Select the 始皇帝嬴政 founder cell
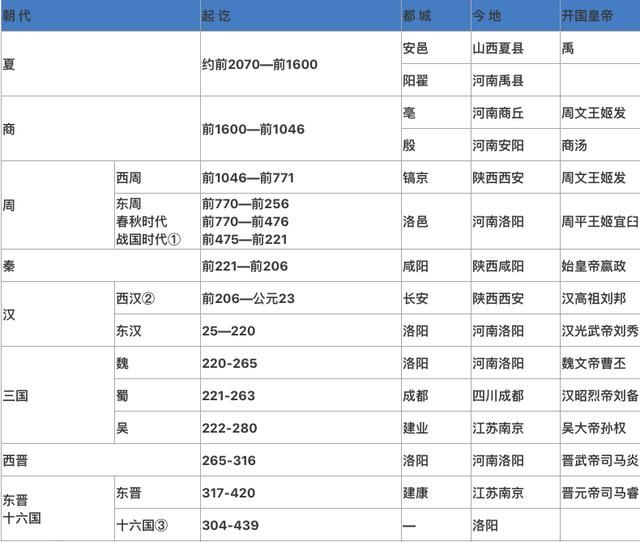This screenshot has width=640, height=542. [600, 266]
